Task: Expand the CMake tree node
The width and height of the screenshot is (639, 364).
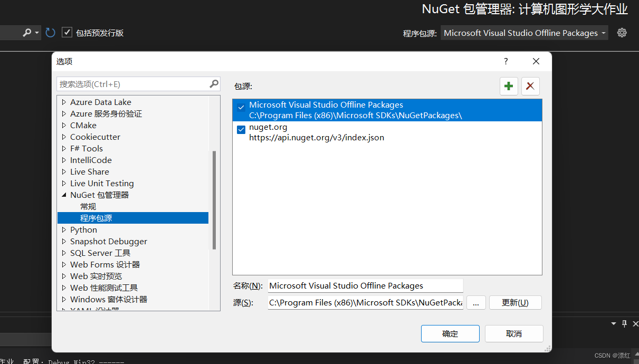Action: pos(64,125)
